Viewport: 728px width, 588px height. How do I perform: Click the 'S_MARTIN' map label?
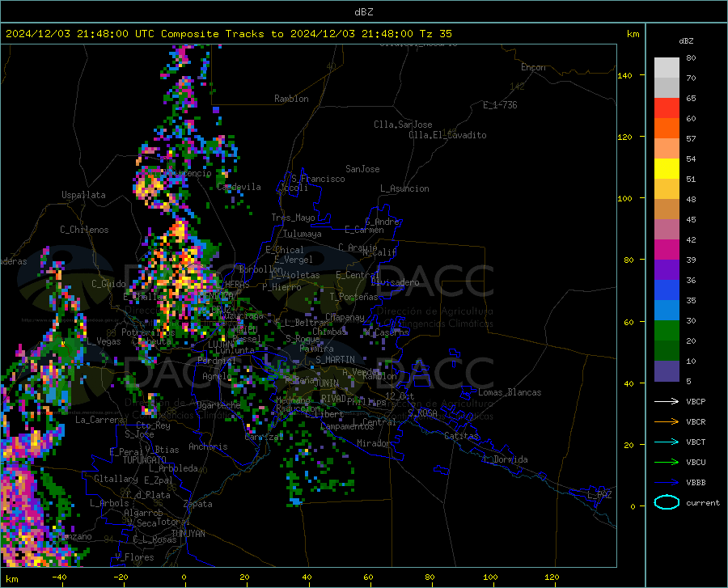coord(335,360)
